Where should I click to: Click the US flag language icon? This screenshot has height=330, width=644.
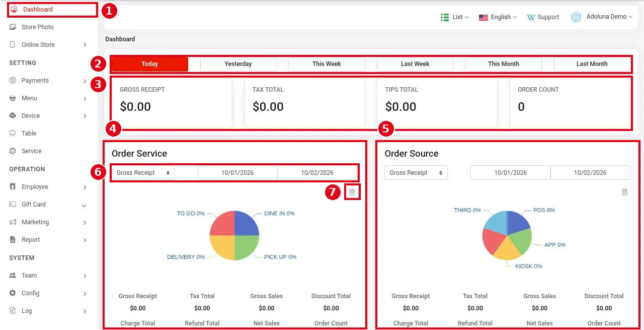[x=484, y=17]
